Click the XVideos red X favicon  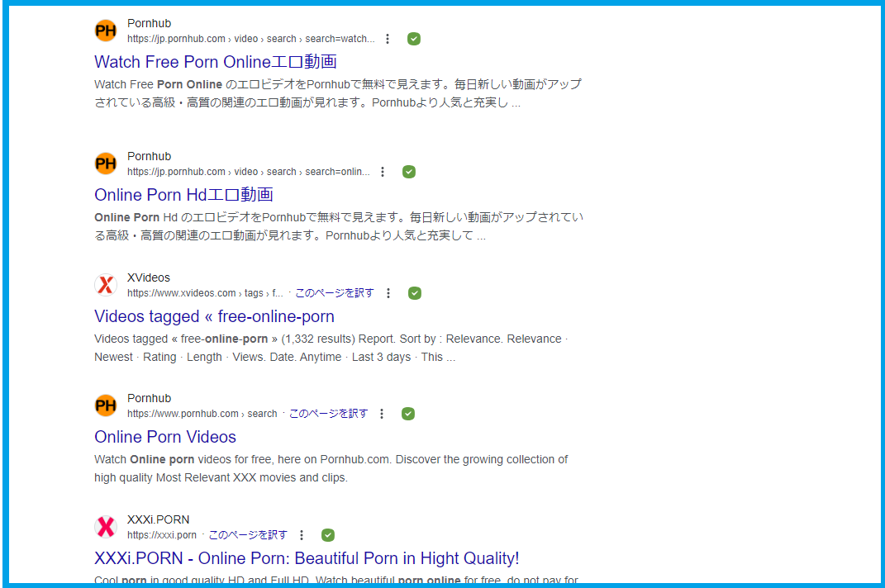106,285
